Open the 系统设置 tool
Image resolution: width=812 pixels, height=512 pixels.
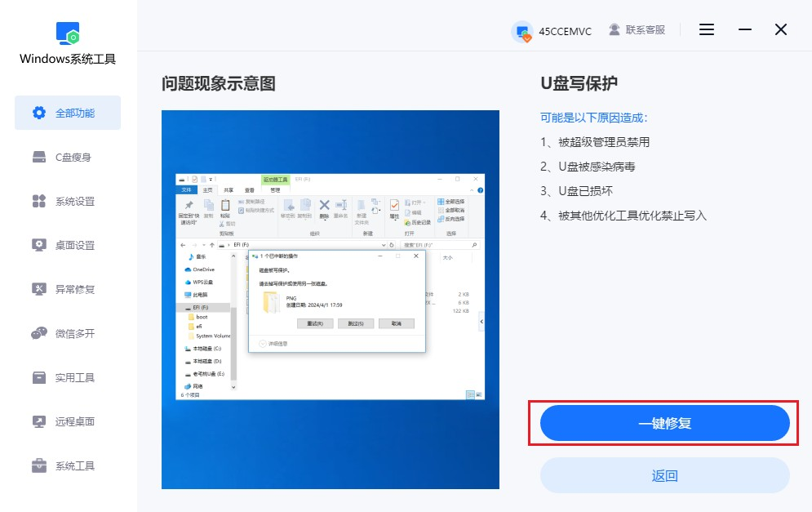point(67,201)
